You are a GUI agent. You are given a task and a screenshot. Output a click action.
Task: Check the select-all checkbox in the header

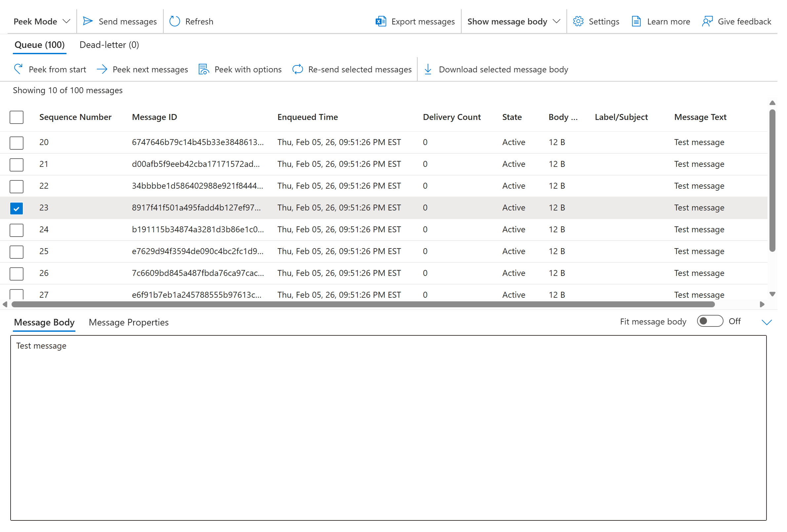point(17,117)
